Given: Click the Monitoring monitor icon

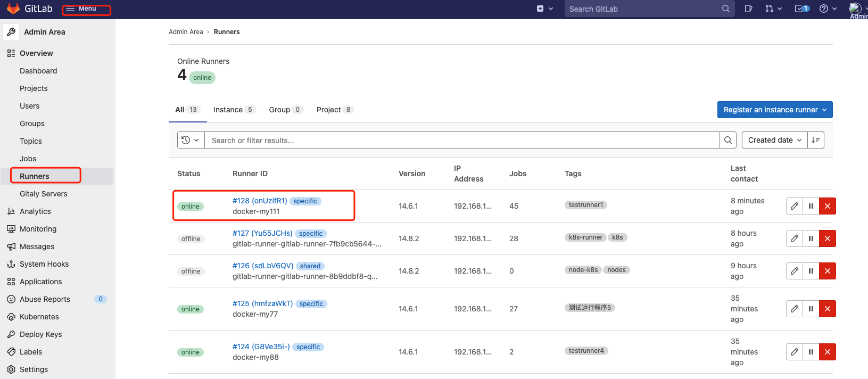Looking at the screenshot, I should click(x=11, y=229).
